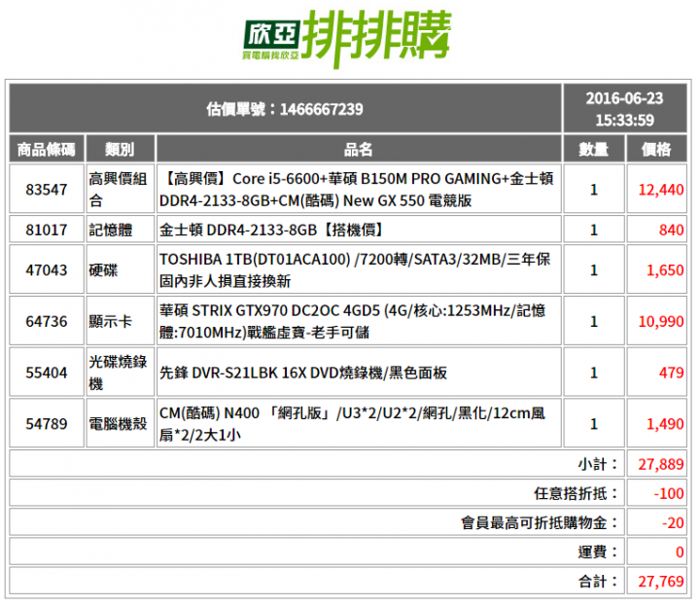Click shipping fee value 0
This screenshot has width=700, height=606.
coord(680,552)
